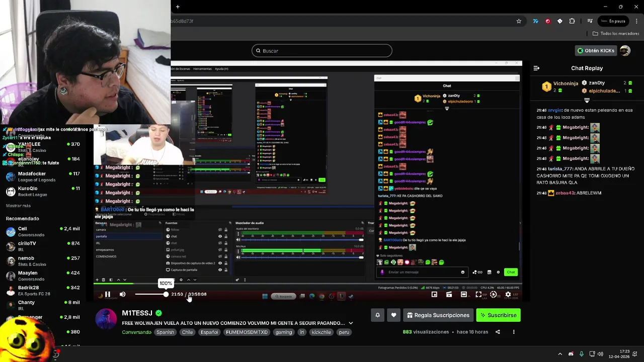Mute the Mic/Aux channel in OBS mixer
Image resolution: width=644 pixels, height=362 pixels.
pyautogui.click(x=238, y=257)
